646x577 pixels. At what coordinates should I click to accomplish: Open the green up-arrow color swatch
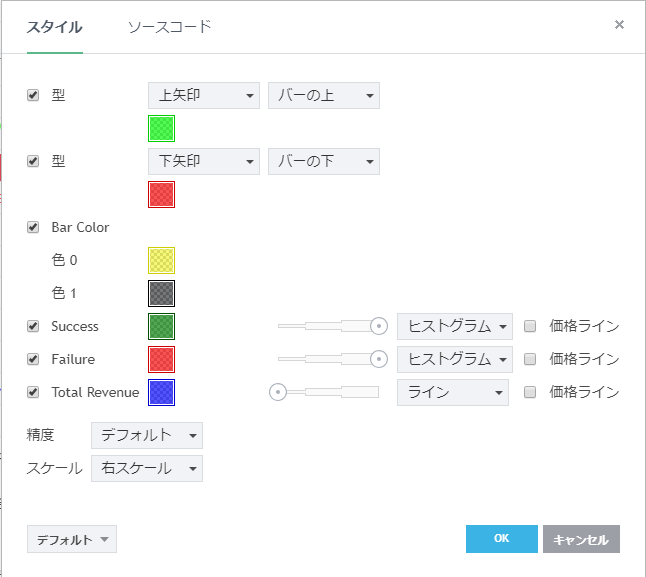161,128
